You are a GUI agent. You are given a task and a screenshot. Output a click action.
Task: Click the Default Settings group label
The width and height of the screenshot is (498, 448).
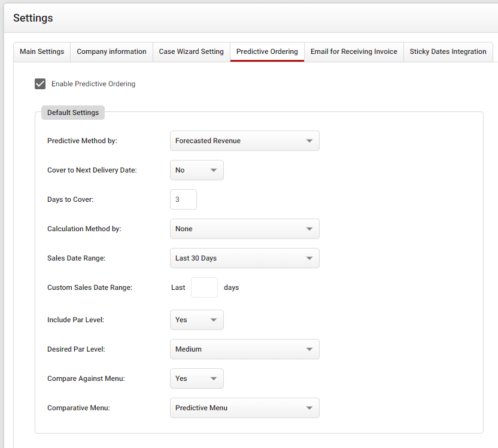pos(72,112)
